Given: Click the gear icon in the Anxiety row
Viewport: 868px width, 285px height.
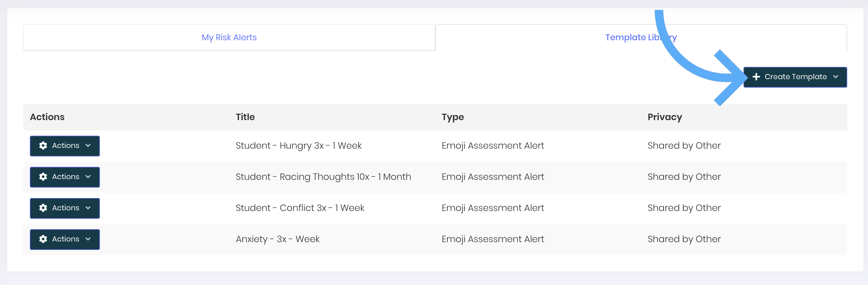Looking at the screenshot, I should 43,239.
